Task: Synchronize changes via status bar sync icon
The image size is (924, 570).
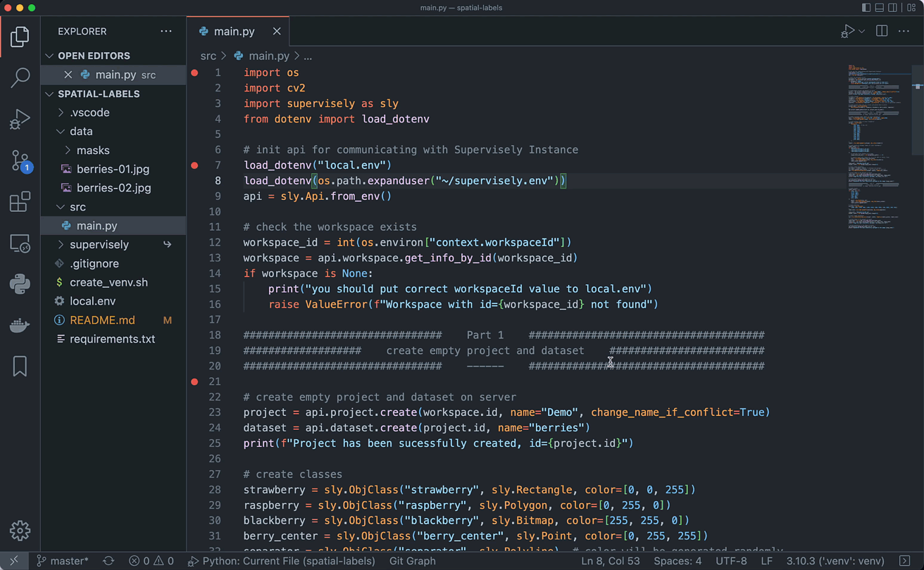Action: [x=108, y=561]
